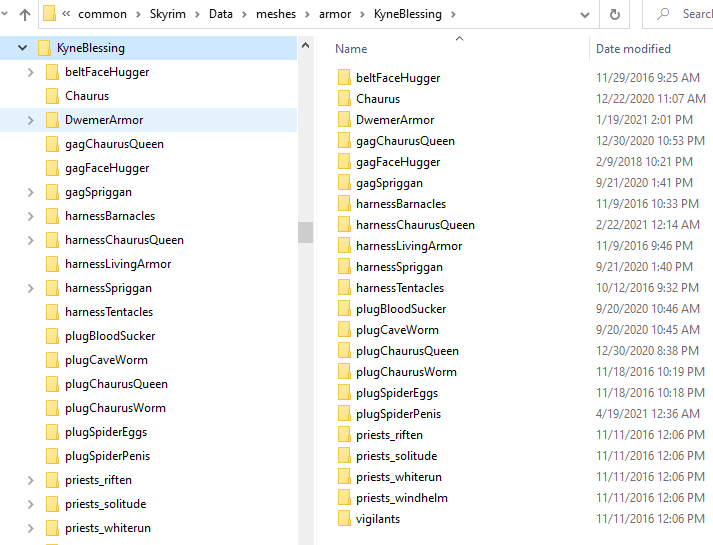Click KyneBlessing folder icon in tree

pos(44,48)
